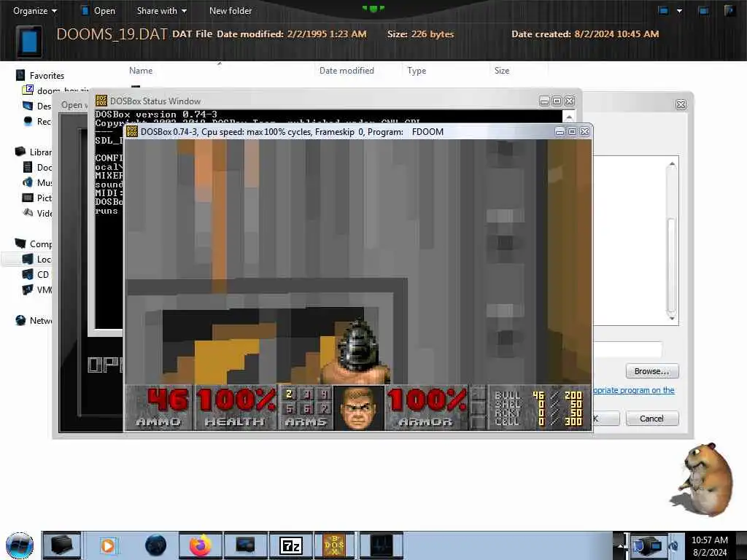This screenshot has height=560, width=747.
Task: Click the doom zip shortcut icon in Favorites
Action: pos(28,90)
